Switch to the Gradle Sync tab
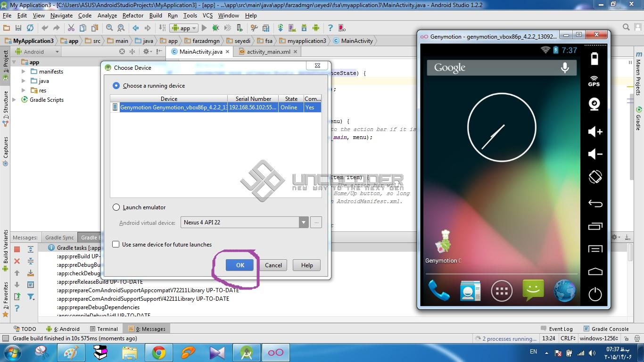 coord(59,238)
